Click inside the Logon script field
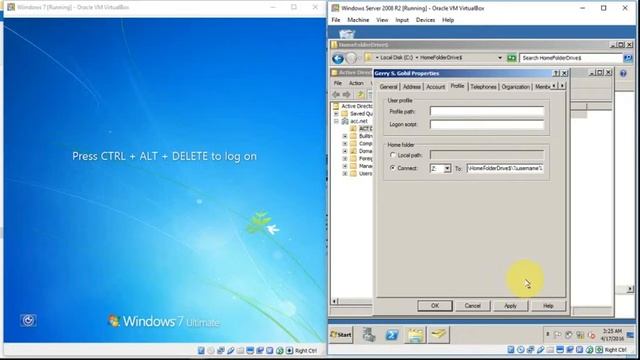The image size is (640, 360). point(487,124)
